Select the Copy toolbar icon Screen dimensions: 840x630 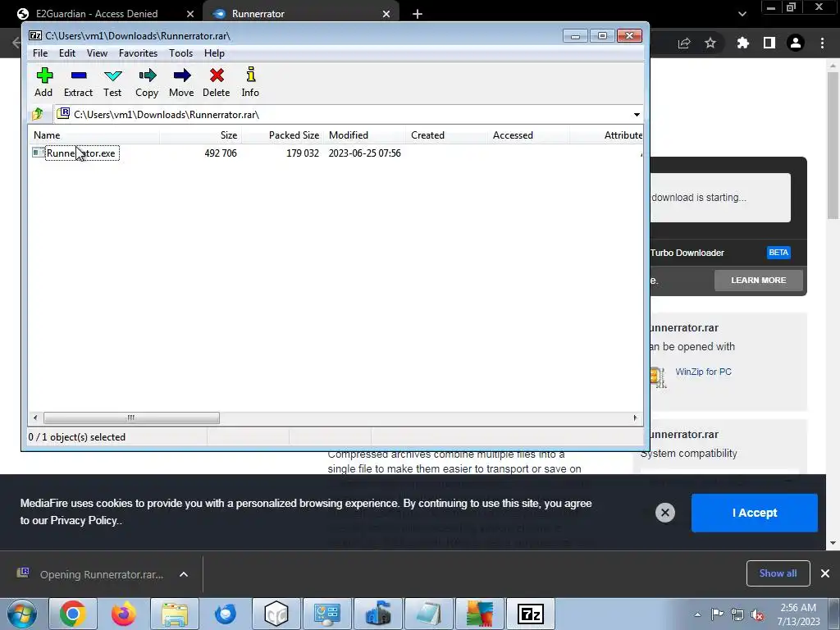[x=147, y=81]
